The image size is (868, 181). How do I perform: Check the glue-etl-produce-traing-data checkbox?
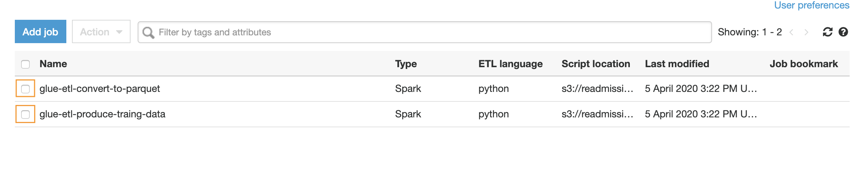[25, 114]
